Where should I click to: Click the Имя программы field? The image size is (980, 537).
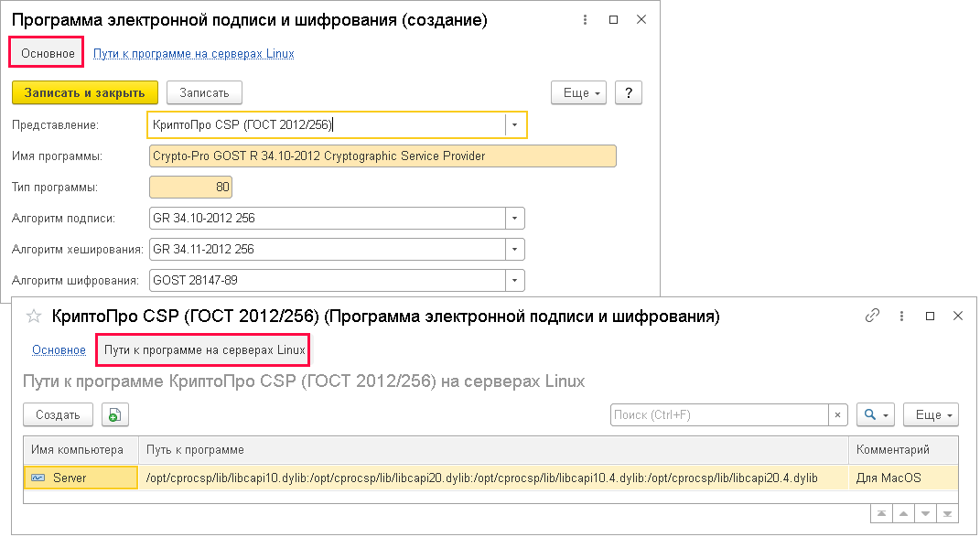[x=382, y=156]
